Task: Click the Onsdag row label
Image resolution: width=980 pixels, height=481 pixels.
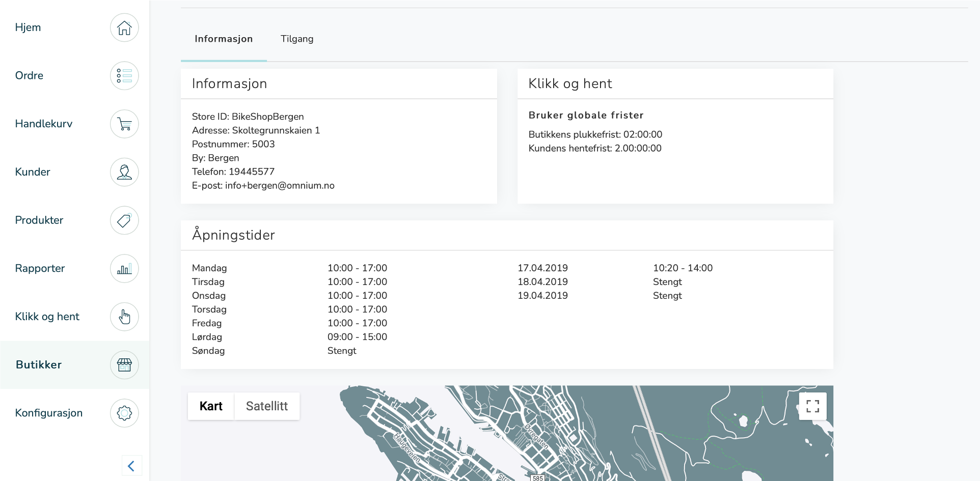Action: pyautogui.click(x=209, y=296)
